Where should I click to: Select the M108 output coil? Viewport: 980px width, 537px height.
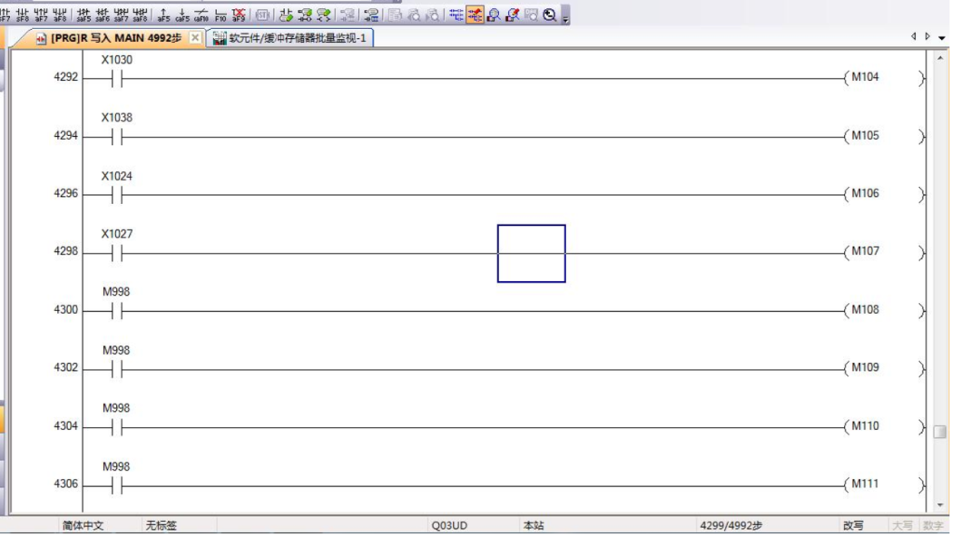[884, 311]
